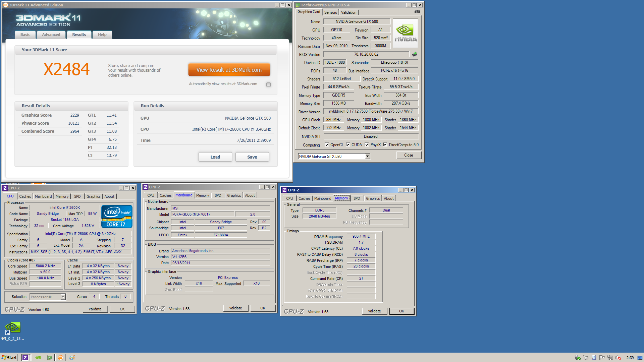Click the Safely Remove Hardware tray icon
This screenshot has height=362, width=644.
[x=578, y=358]
